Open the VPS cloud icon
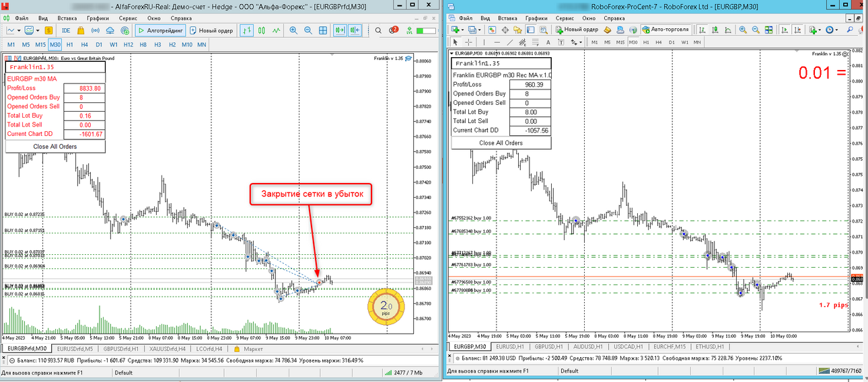 (110, 30)
